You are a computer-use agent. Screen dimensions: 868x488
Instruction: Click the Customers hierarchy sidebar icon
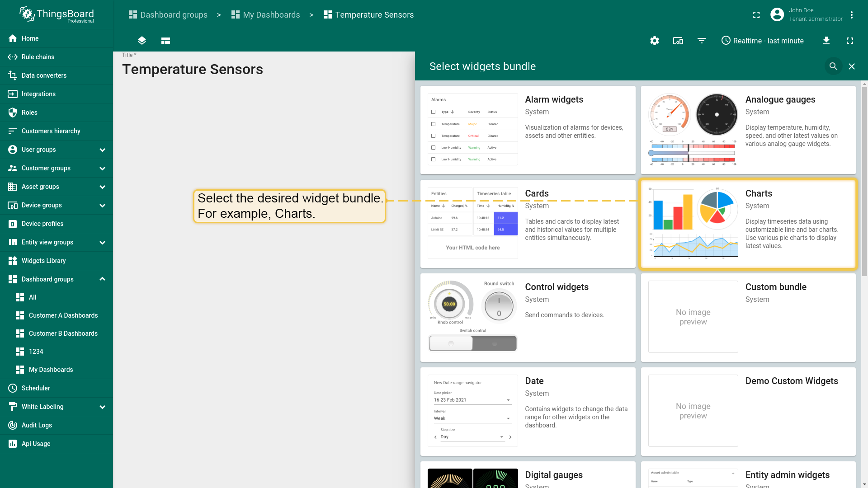pos(13,131)
